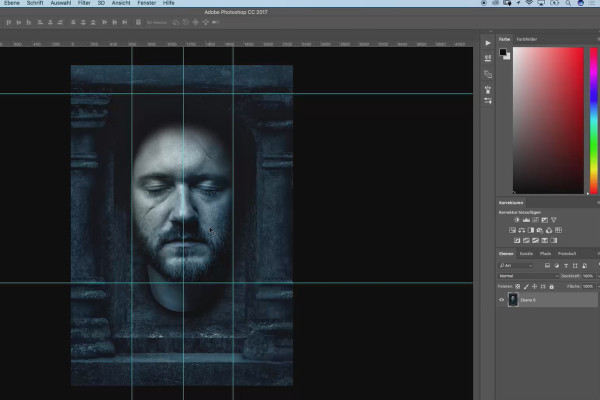600x400 pixels.
Task: Open the Hilfe menu
Action: point(168,3)
